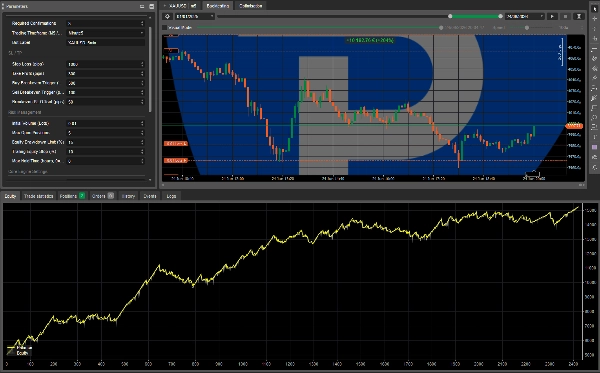The height and width of the screenshot is (373, 600).
Task: Click the orange current price label on axis
Action: coord(574,126)
